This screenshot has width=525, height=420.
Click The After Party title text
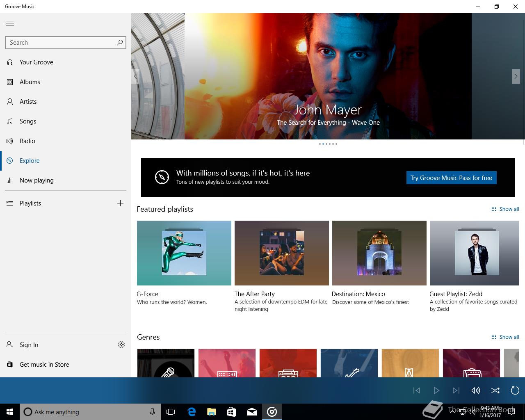point(255,294)
